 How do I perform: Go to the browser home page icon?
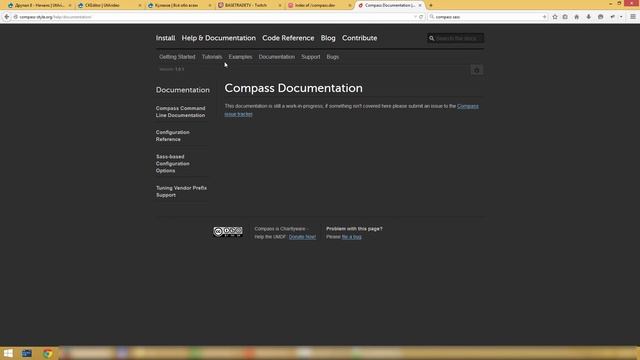pos(577,17)
